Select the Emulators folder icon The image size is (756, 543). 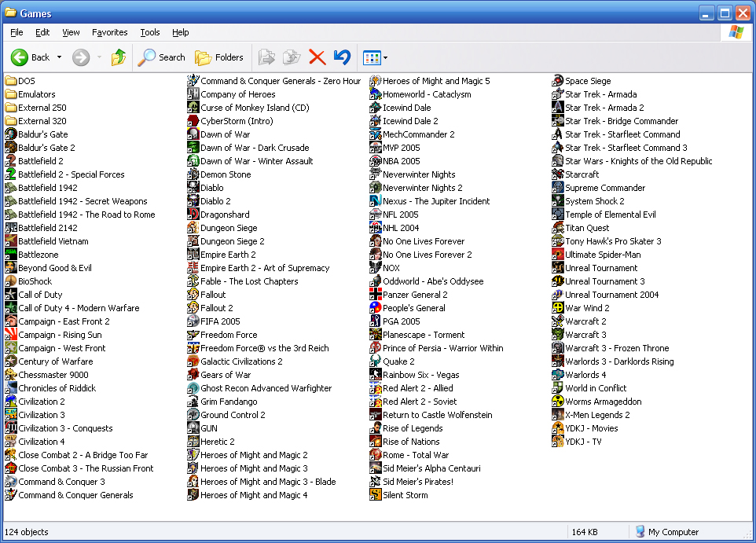tap(11, 94)
